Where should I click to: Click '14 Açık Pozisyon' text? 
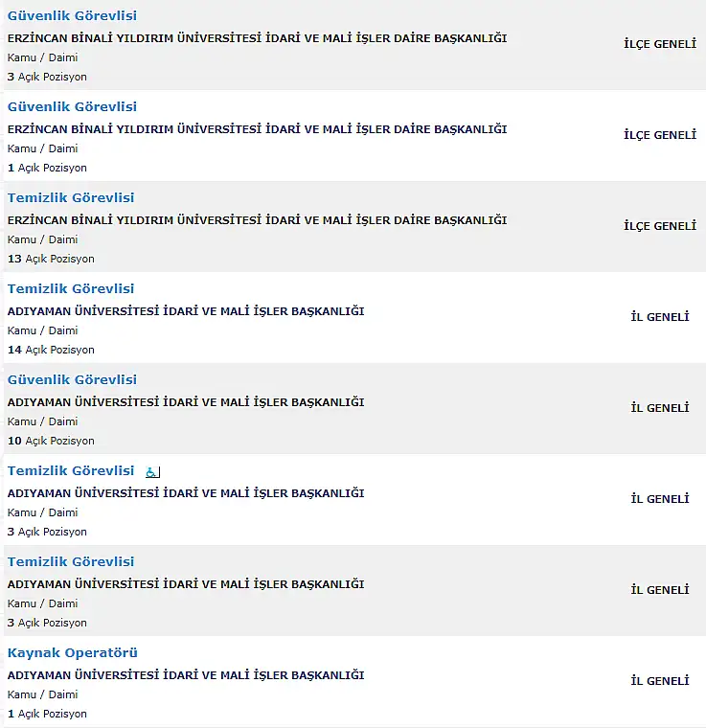point(51,350)
